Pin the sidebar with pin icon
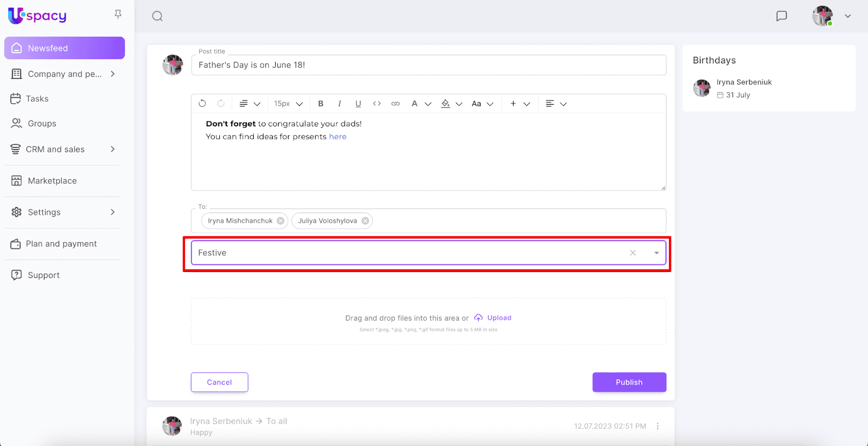Image resolution: width=868 pixels, height=446 pixels. (x=118, y=15)
